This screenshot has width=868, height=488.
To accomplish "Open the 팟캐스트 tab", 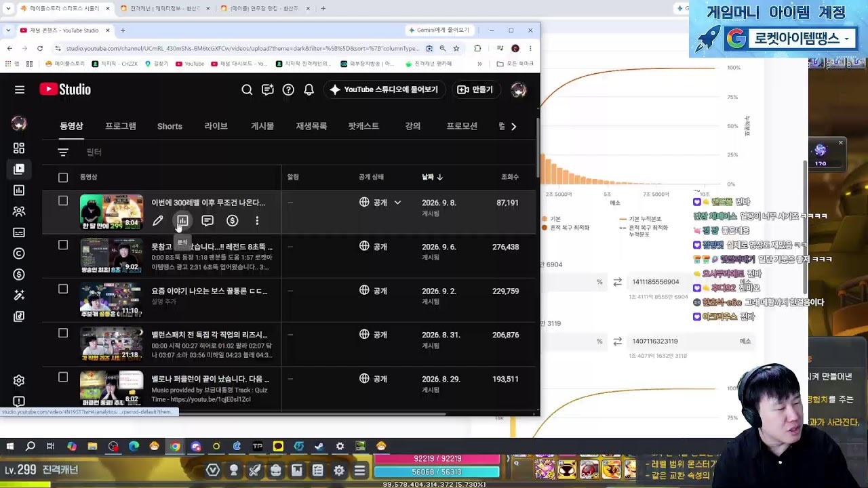I will point(363,126).
